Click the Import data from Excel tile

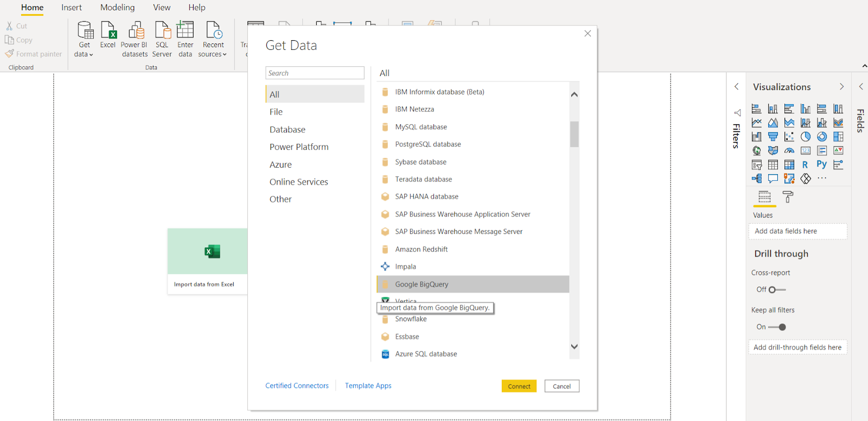point(207,261)
